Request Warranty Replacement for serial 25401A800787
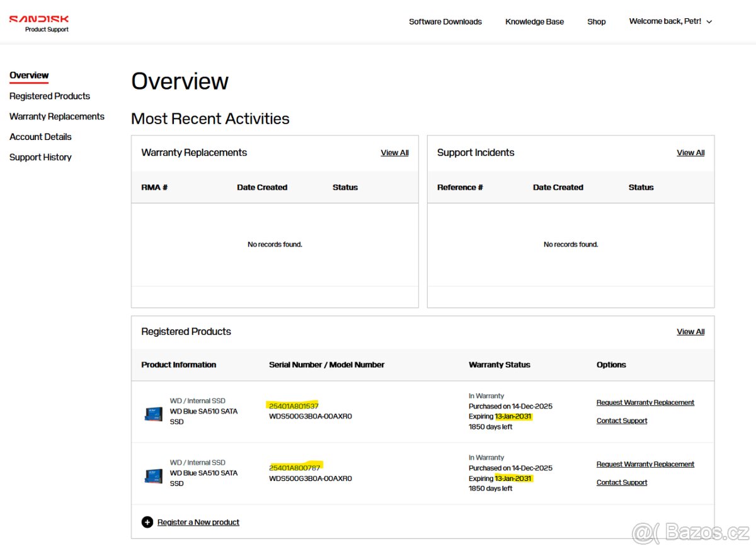 pos(645,464)
